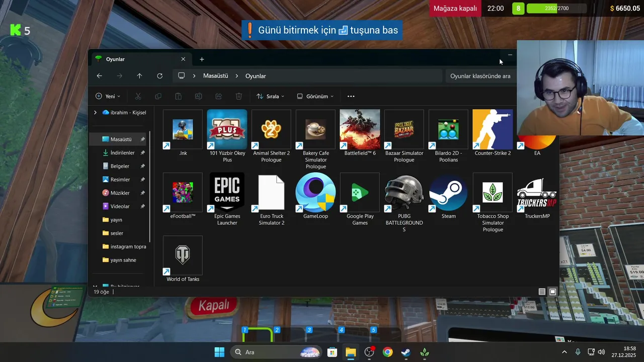Image resolution: width=644 pixels, height=362 pixels.
Task: Select the Oyunlar tab
Action: point(141,59)
